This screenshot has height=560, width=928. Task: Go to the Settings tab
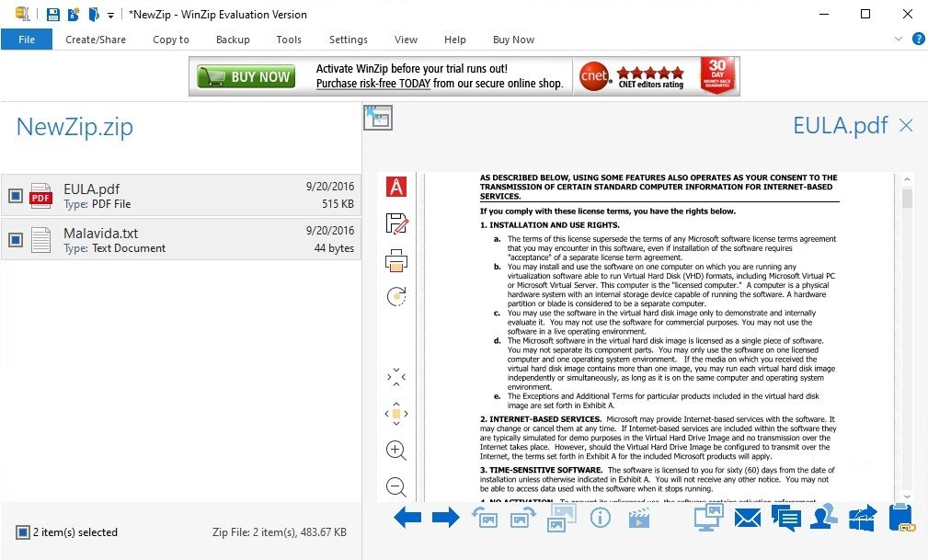(x=348, y=40)
